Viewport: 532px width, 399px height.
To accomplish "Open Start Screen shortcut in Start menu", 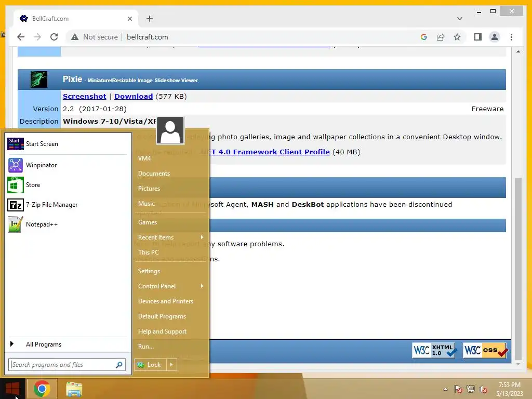I will 67,144.
